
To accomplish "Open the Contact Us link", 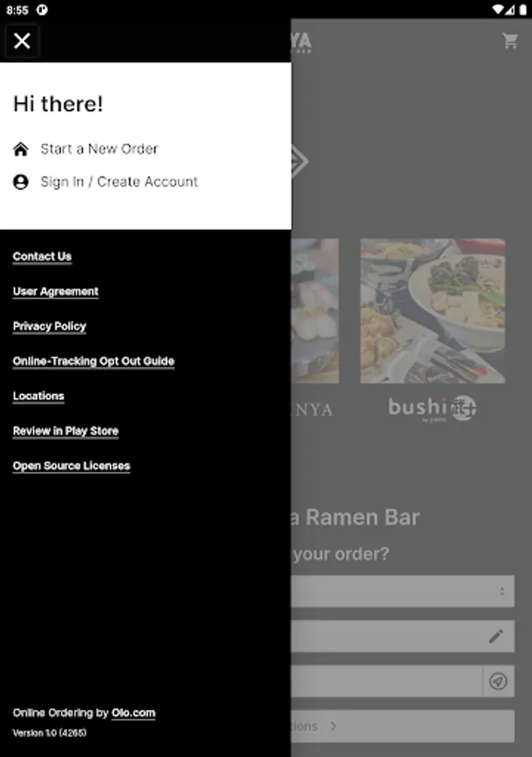I will [42, 257].
